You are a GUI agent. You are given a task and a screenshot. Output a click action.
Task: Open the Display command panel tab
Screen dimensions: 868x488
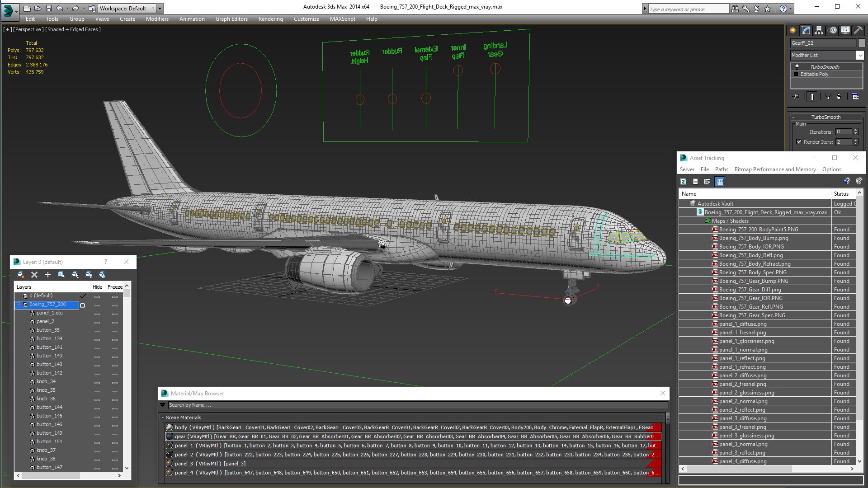pyautogui.click(x=845, y=30)
